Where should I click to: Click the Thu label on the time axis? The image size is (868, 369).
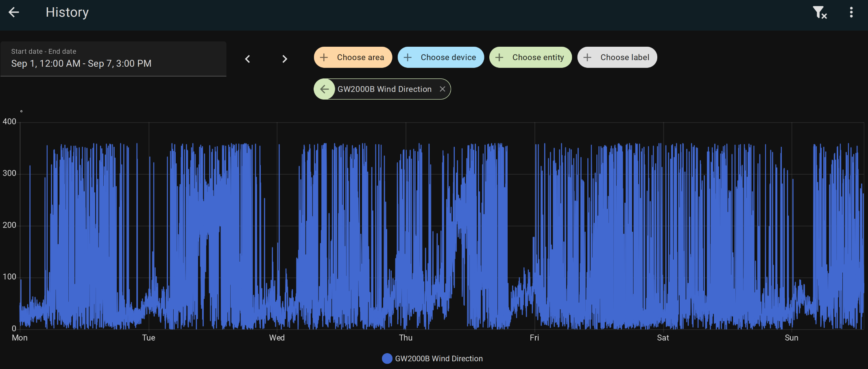click(406, 338)
